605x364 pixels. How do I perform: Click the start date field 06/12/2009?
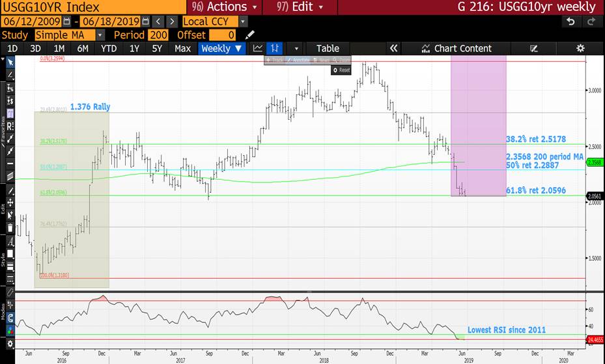point(32,21)
